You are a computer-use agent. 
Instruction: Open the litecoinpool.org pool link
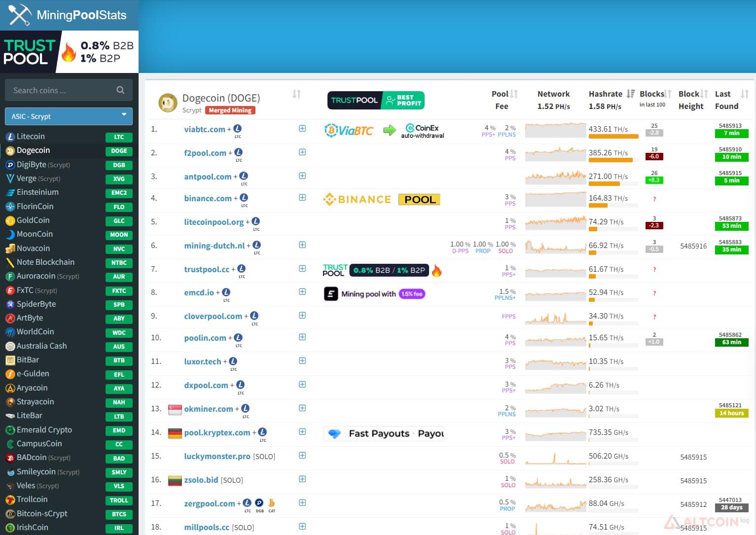[x=214, y=222]
